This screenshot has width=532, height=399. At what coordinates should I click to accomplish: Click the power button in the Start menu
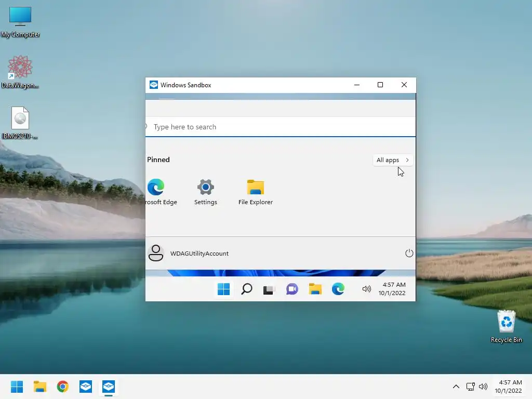(x=409, y=253)
